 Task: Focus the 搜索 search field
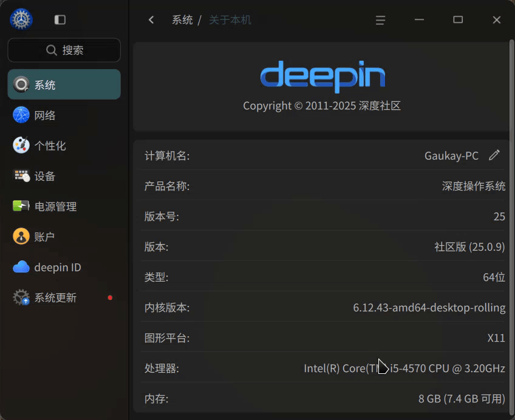pos(64,50)
